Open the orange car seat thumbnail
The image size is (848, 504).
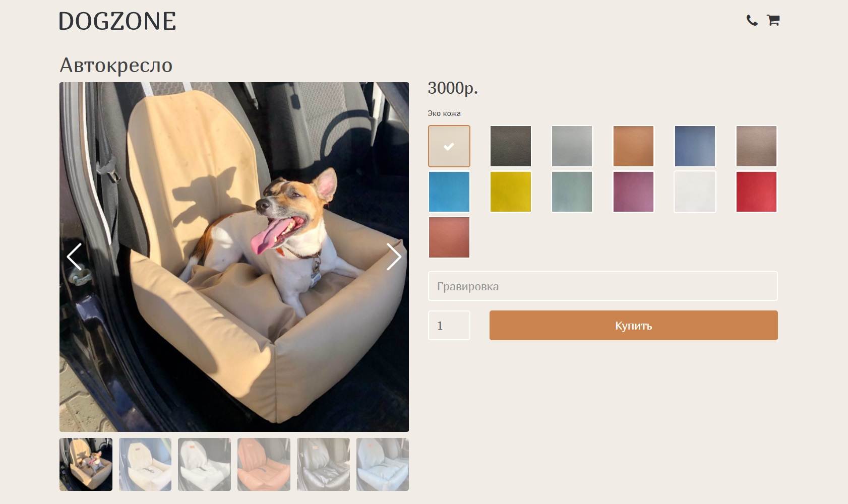coord(264,464)
